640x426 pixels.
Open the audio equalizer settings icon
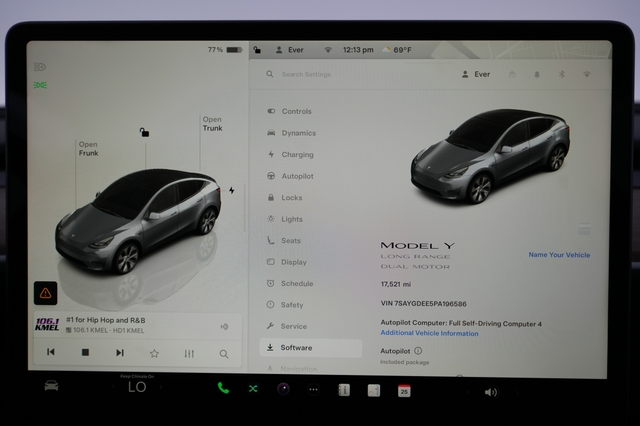pyautogui.click(x=189, y=353)
